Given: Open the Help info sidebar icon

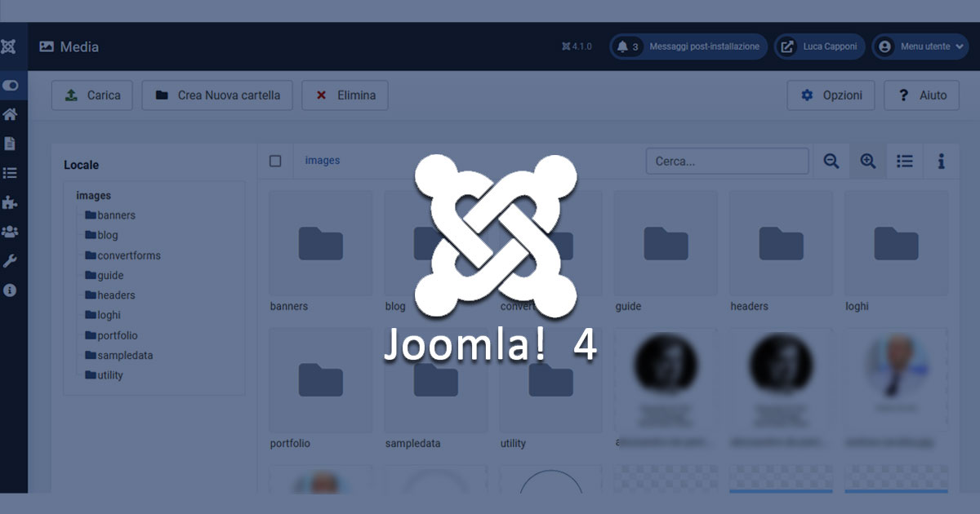Looking at the screenshot, I should [10, 290].
